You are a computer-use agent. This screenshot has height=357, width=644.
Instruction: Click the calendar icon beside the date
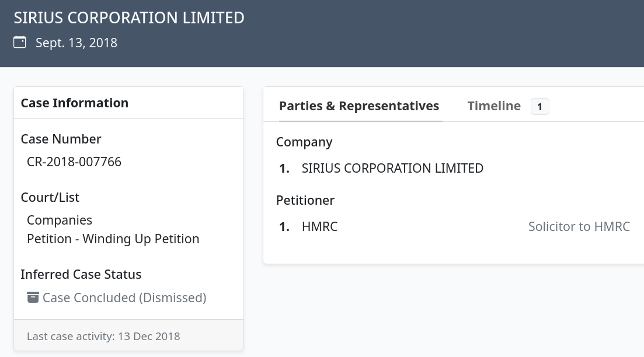point(20,42)
